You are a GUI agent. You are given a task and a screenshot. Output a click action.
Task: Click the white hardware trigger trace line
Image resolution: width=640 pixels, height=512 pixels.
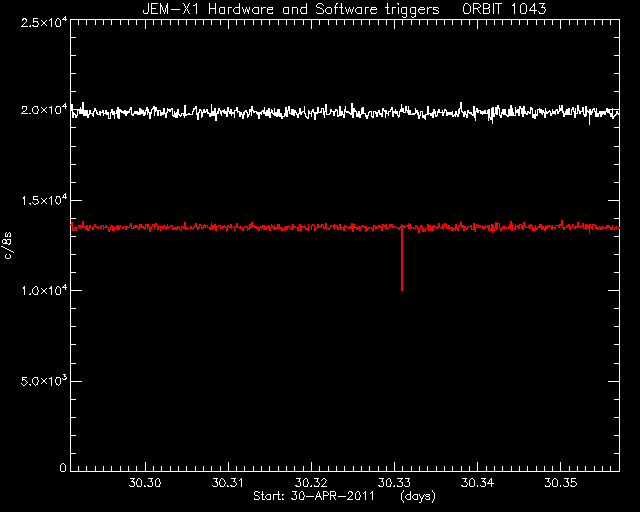286,111
